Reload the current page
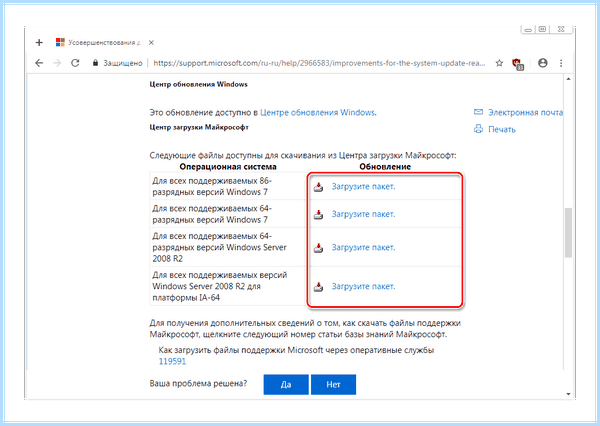The width and height of the screenshot is (600, 426). tap(75, 63)
